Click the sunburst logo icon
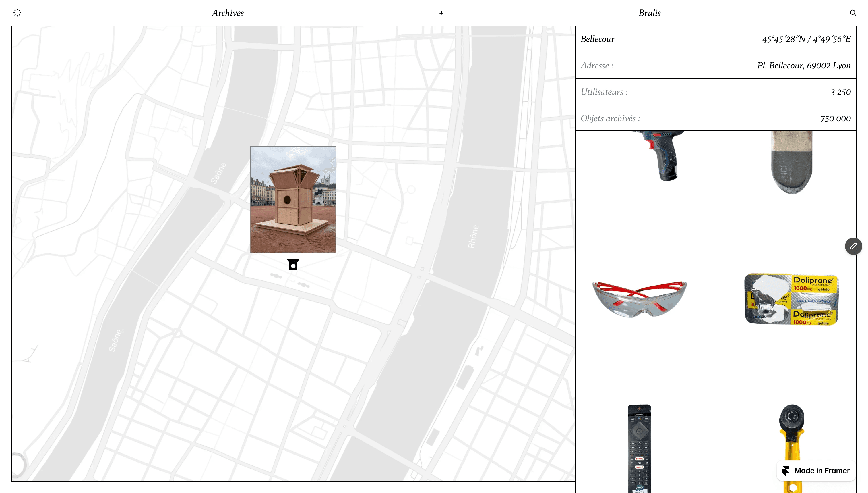 (x=17, y=13)
